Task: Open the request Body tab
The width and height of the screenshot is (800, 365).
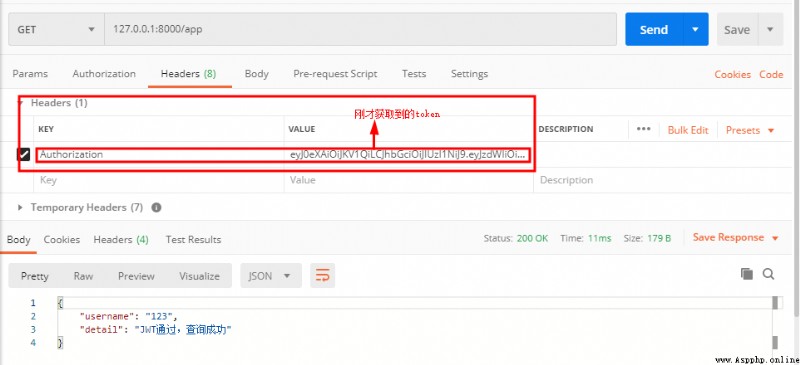Action: coord(257,74)
